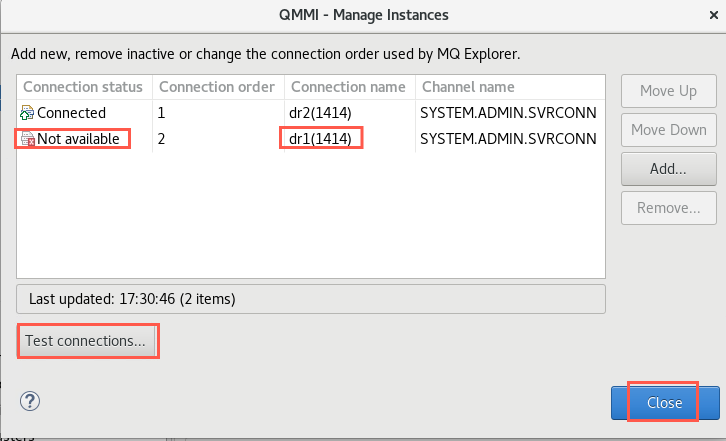Screen dimensions: 726x441
Task: Click the Connection name column header
Action: 350,87
